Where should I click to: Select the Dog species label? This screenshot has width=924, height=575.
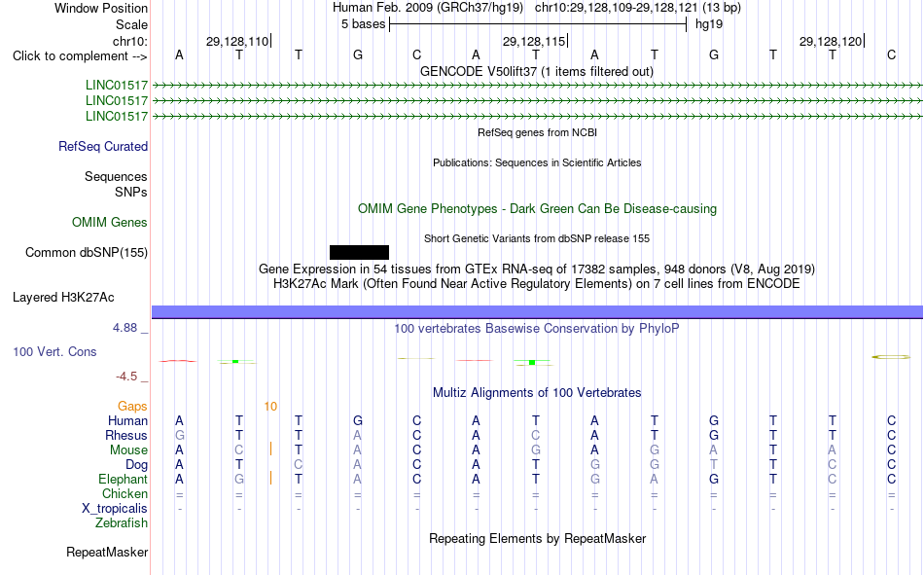pos(137,465)
